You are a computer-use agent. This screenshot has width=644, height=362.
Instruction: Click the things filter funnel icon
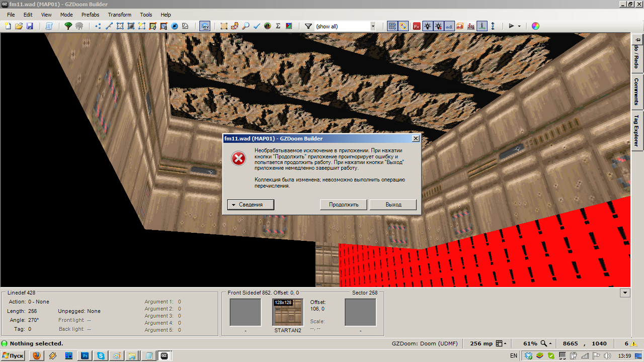[308, 26]
